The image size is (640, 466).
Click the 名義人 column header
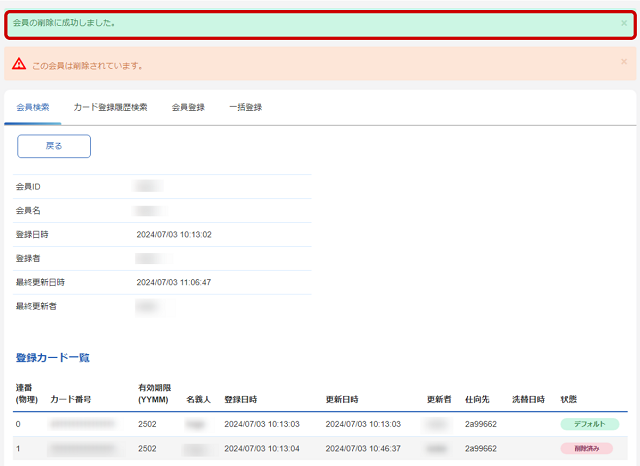tap(198, 399)
